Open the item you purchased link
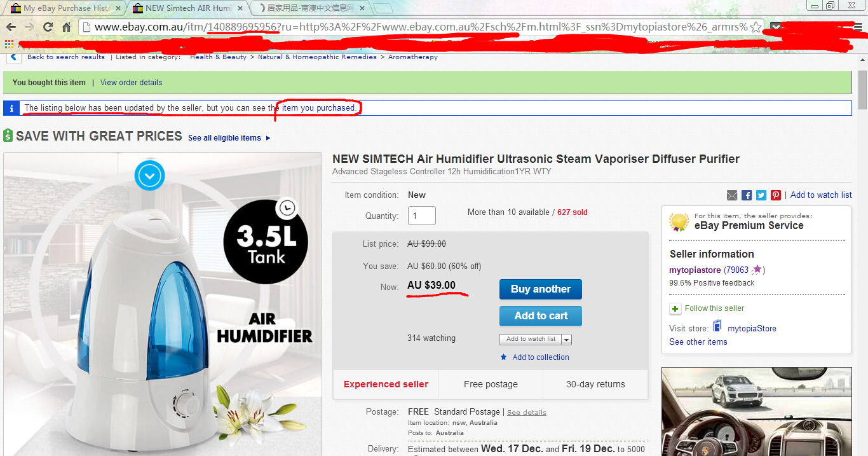868x456 pixels. tap(318, 108)
